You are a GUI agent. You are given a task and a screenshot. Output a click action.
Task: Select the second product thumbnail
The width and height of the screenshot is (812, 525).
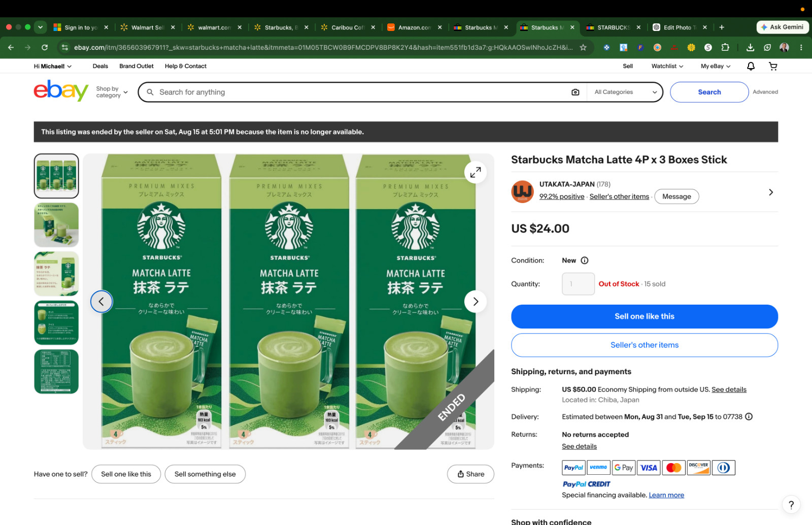[56, 225]
